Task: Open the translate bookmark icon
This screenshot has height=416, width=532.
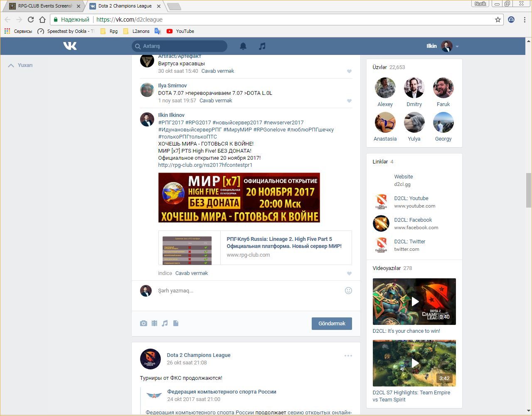Action: (158, 31)
